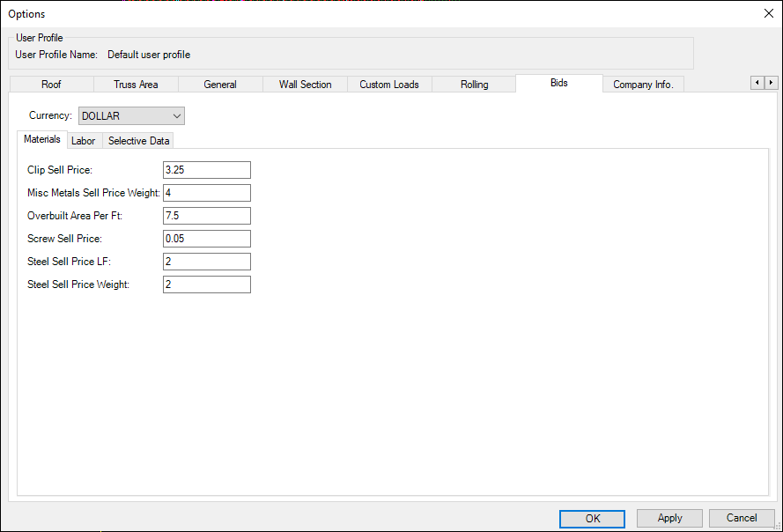Go to the Wall Section tab

coord(305,85)
